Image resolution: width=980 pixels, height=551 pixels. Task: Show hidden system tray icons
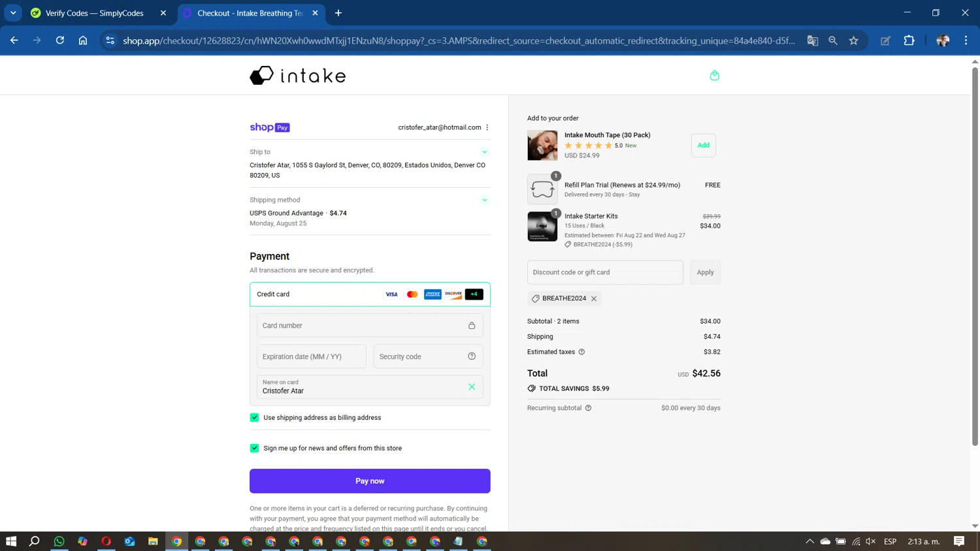tap(809, 541)
